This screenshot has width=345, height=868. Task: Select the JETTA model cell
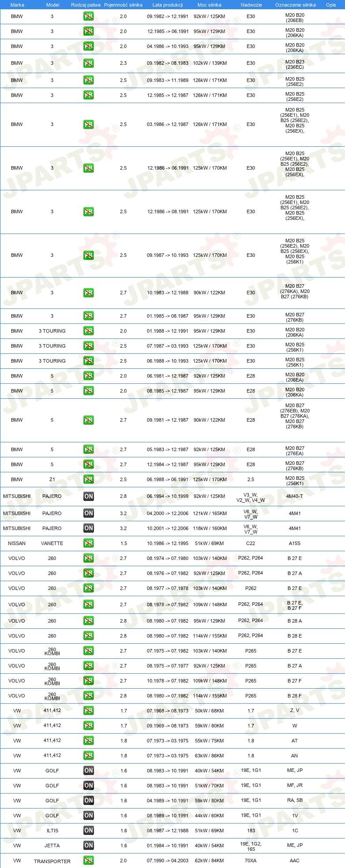pyautogui.click(x=52, y=846)
